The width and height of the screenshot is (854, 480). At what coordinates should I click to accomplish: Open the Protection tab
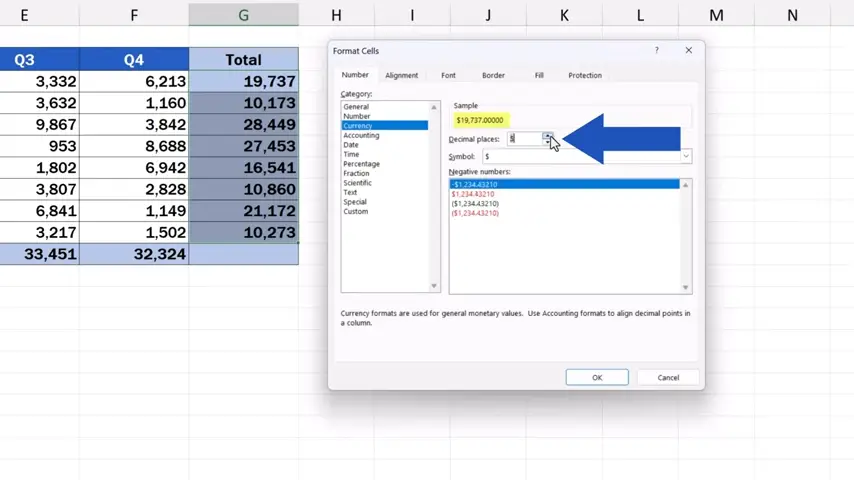[585, 75]
